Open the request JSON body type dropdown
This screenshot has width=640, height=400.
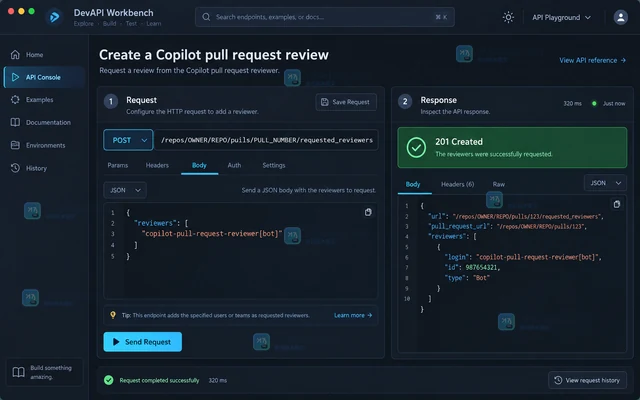click(125, 190)
